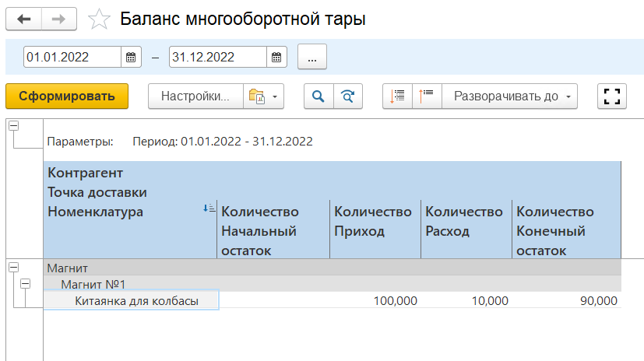Toggle full screen report view
The width and height of the screenshot is (644, 361).
pos(612,96)
